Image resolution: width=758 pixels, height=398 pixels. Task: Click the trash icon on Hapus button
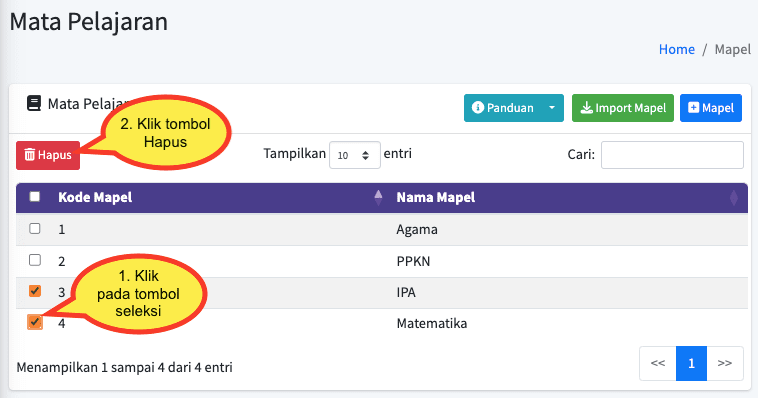30,155
